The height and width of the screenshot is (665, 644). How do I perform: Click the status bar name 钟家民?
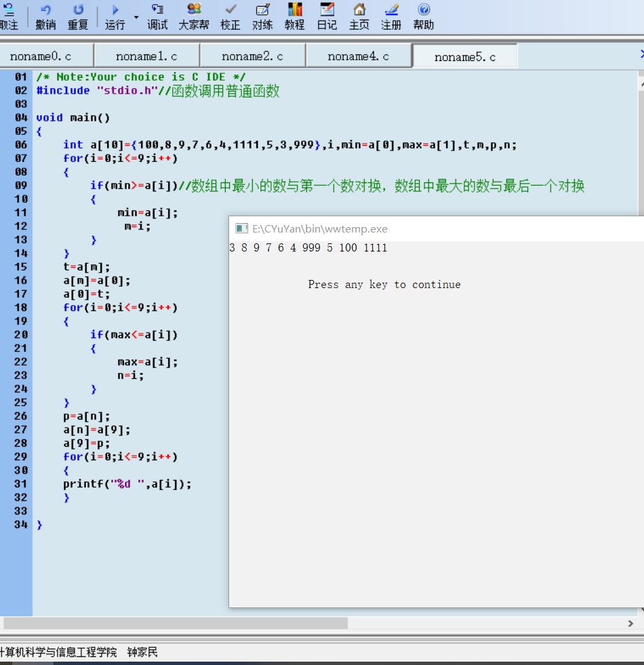tap(142, 652)
